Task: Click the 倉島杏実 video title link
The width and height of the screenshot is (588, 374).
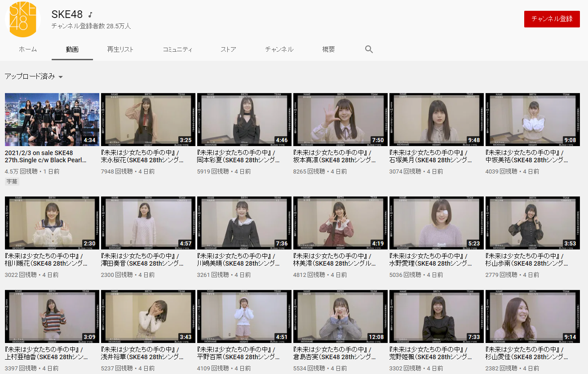Action: click(x=335, y=353)
